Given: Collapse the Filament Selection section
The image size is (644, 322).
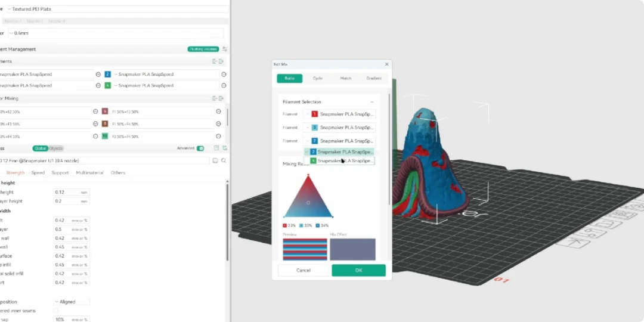Looking at the screenshot, I should click(x=371, y=102).
